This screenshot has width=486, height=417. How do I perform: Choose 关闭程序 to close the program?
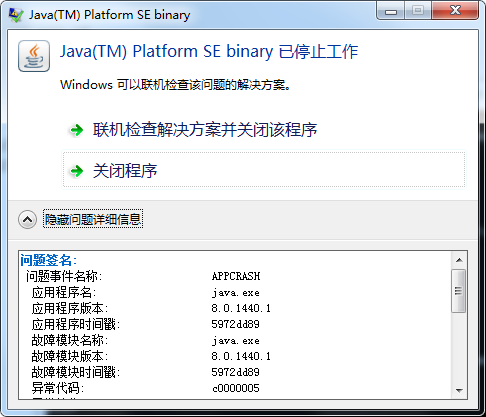pyautogui.click(x=264, y=170)
